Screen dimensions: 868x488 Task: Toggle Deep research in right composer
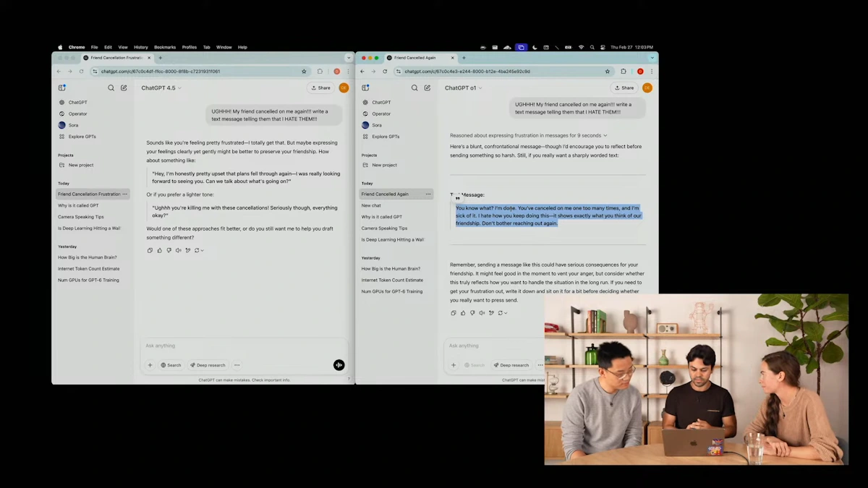coord(511,365)
